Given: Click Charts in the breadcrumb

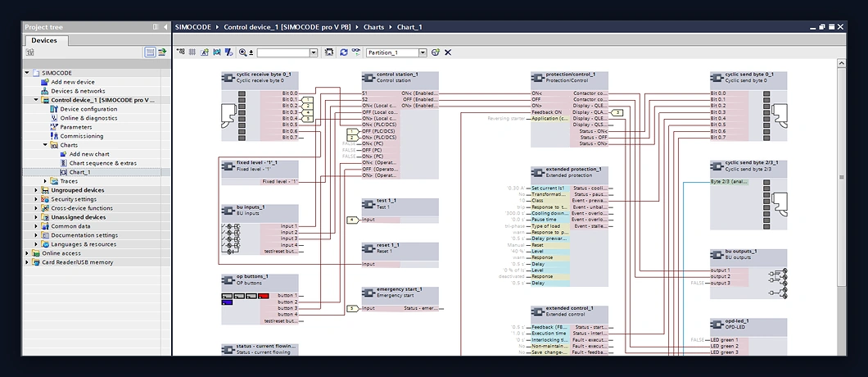Looking at the screenshot, I should coord(373,26).
